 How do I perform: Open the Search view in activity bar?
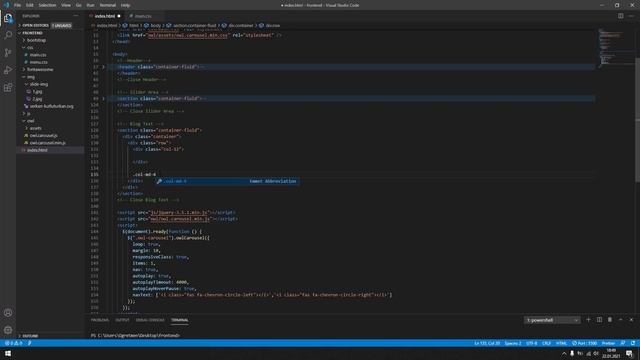(x=8, y=35)
